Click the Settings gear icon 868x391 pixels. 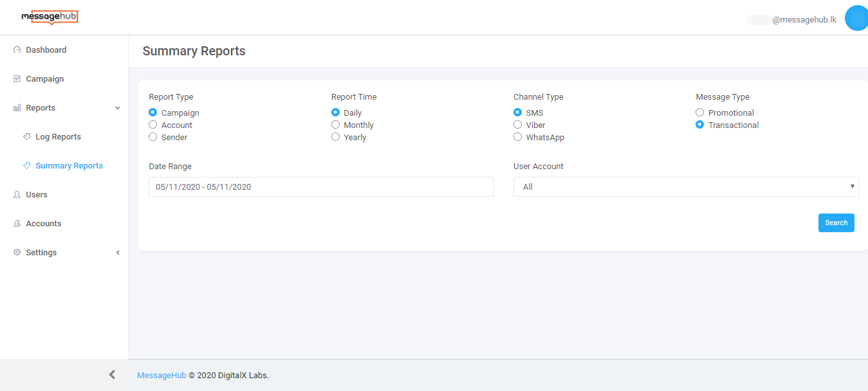17,253
